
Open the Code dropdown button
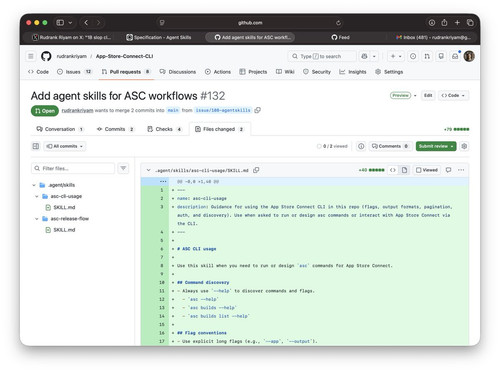(454, 95)
